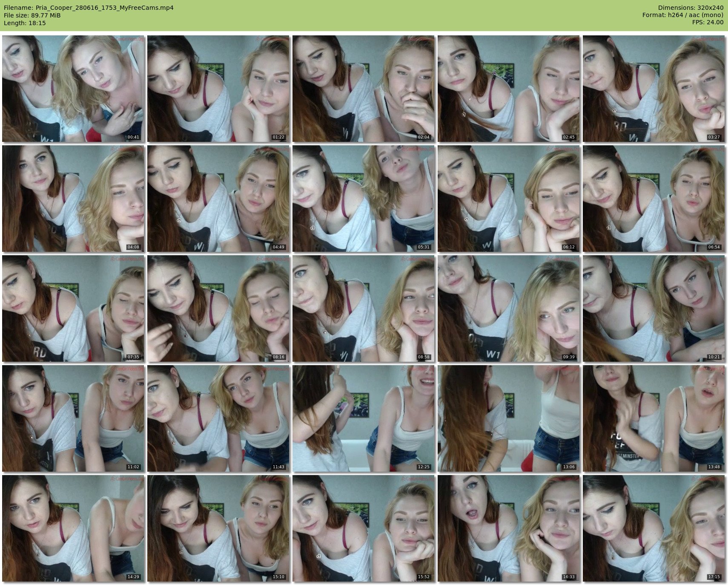Open the thumbnail timestamped 15:52
Screen dimensions: 728x585
(x=364, y=528)
